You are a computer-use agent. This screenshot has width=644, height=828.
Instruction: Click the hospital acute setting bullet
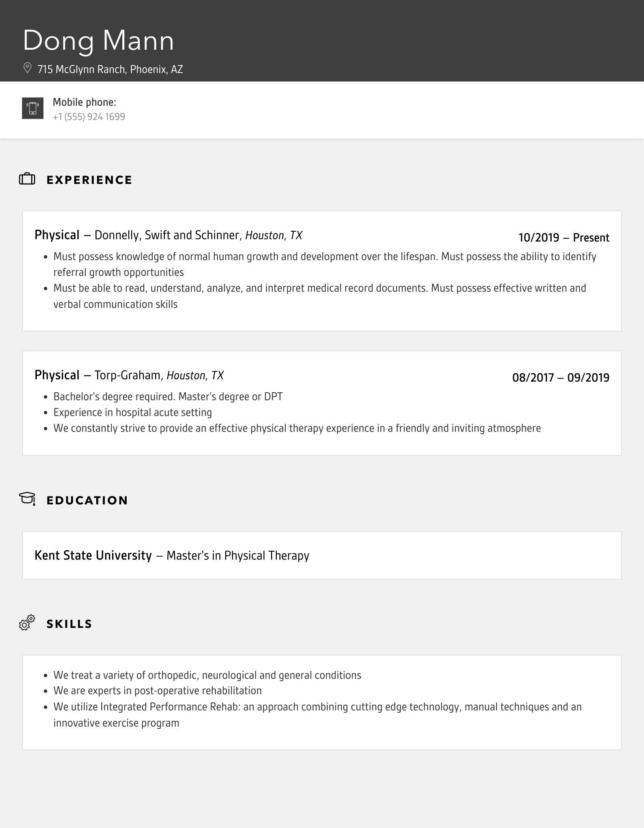[x=133, y=412]
